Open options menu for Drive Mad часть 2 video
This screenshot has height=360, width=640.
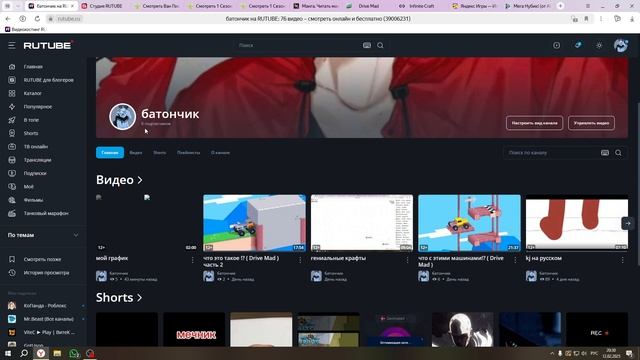pos(300,260)
